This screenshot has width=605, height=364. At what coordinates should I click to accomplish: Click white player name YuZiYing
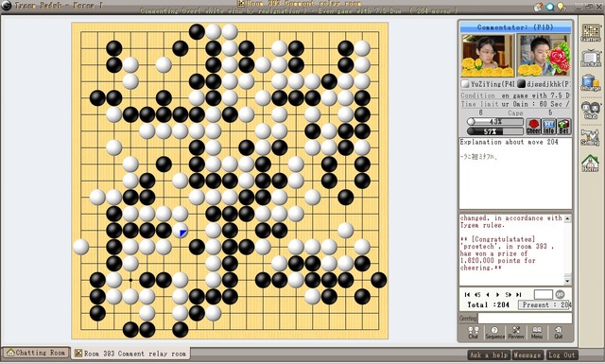[x=493, y=84]
